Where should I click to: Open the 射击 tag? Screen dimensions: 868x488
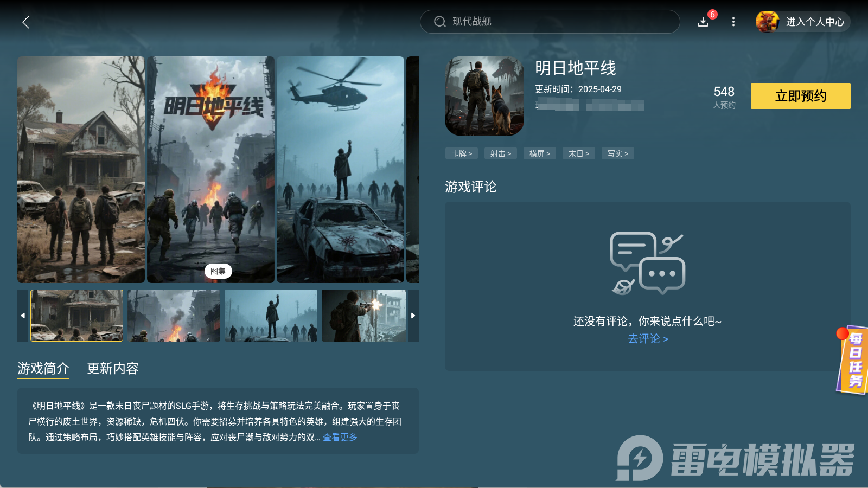pyautogui.click(x=501, y=153)
